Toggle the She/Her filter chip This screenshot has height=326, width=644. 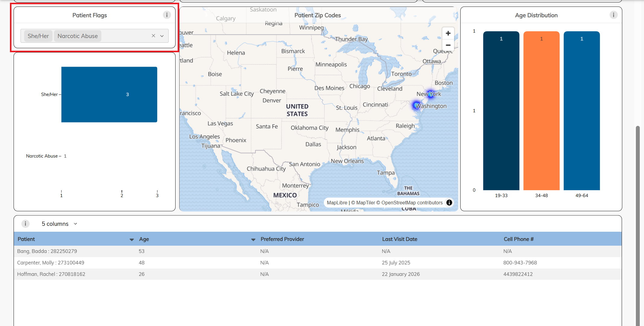(x=38, y=36)
